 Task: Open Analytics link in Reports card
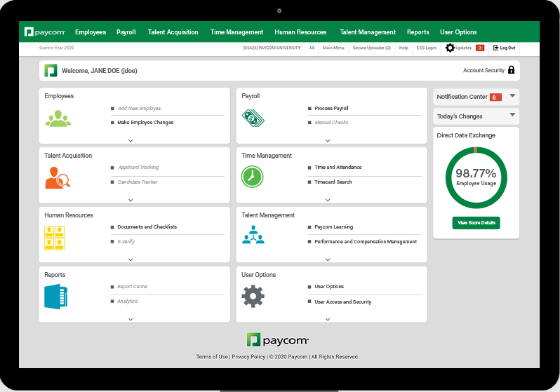click(x=127, y=302)
